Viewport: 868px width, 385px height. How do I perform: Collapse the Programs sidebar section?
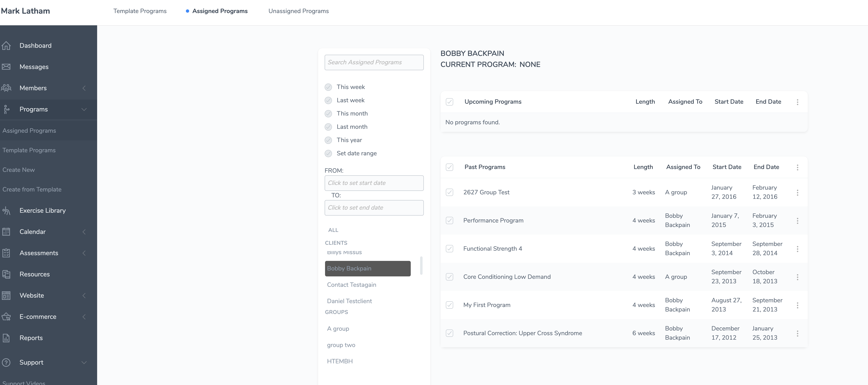84,109
